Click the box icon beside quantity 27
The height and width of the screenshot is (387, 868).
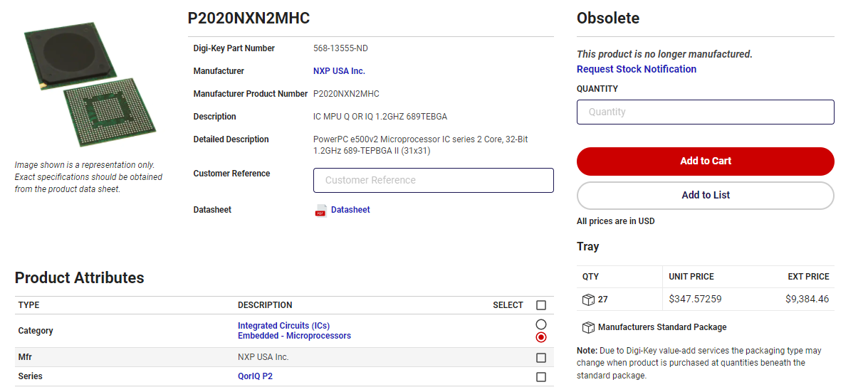tap(588, 299)
